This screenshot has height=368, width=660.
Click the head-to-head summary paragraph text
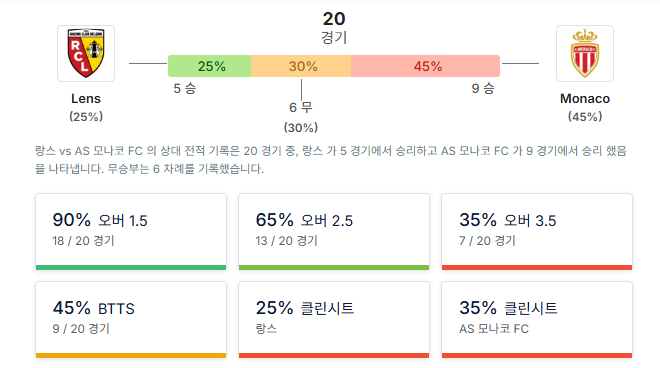[330, 160]
